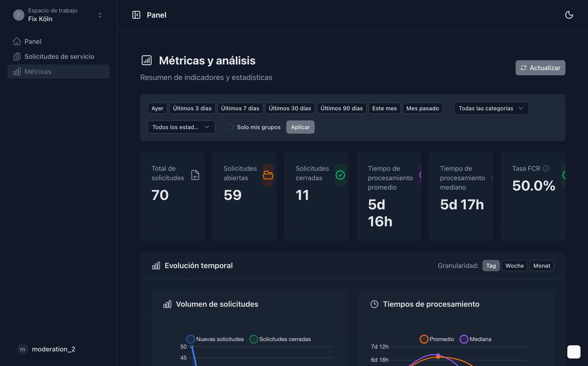The width and height of the screenshot is (588, 366).
Task: Open the workspace switcher for Fix Köln
Action: (100, 15)
